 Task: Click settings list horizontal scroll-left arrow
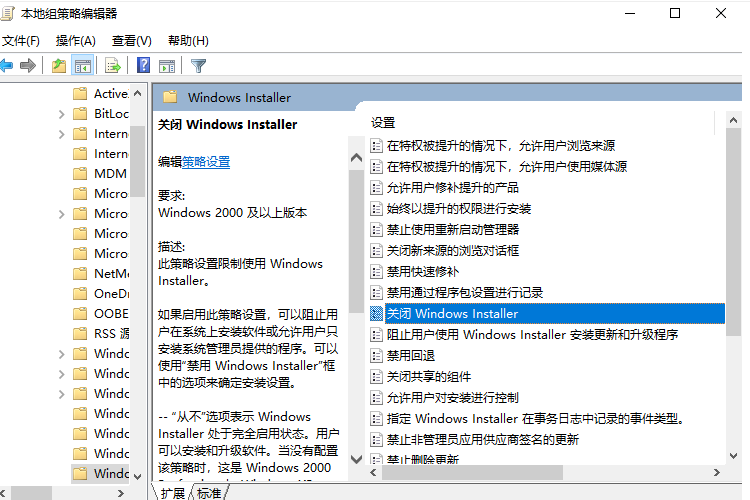click(374, 473)
